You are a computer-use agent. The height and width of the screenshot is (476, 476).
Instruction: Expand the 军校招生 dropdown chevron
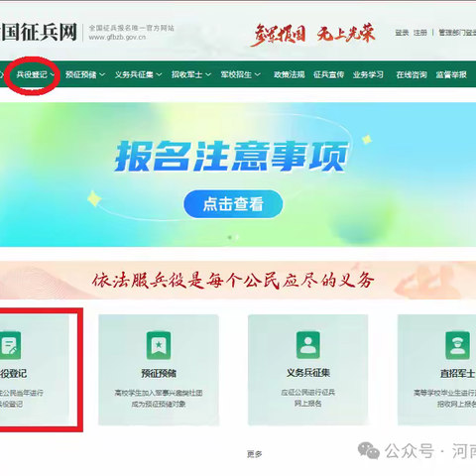pyautogui.click(x=258, y=74)
